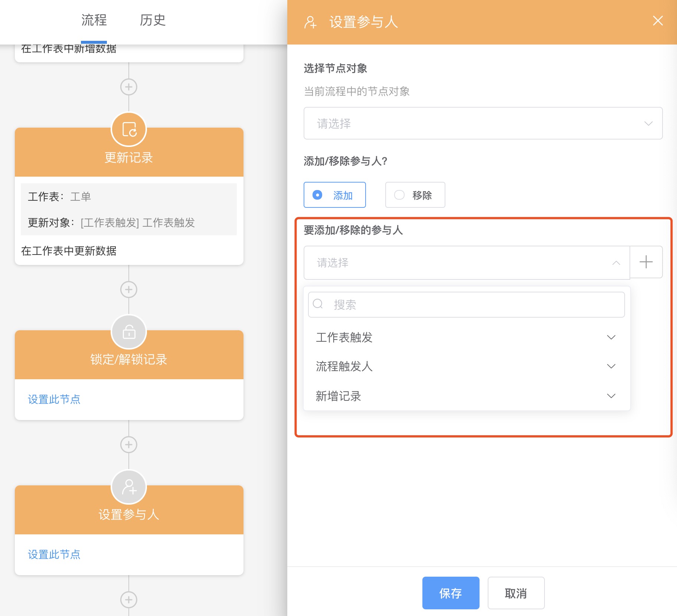Viewport: 677px width, 616px height.
Task: Click the 锁定/解锁记录 node title
Action: pyautogui.click(x=129, y=360)
